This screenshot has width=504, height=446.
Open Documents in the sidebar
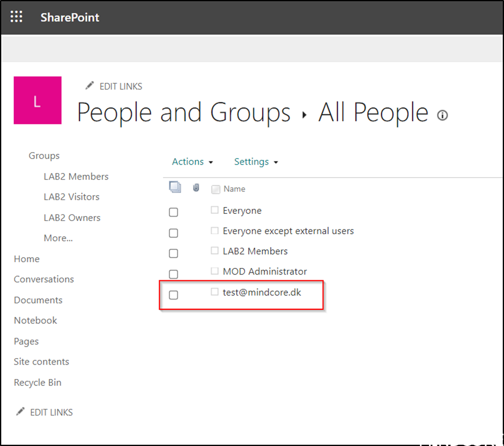point(38,300)
